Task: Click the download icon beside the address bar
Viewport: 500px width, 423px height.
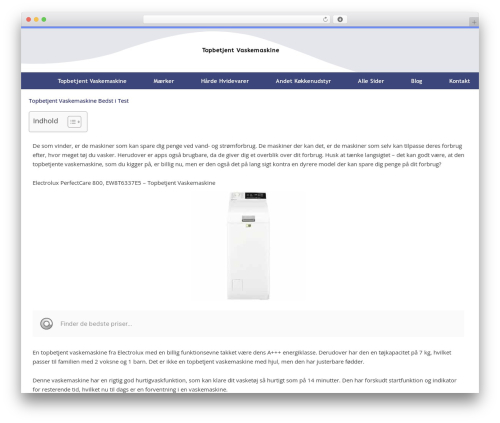Action: click(340, 19)
